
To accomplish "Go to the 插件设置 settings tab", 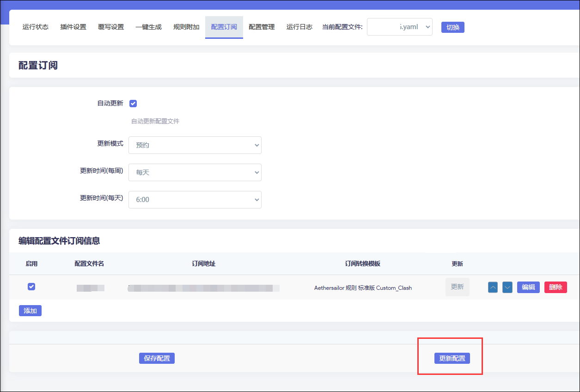I will 73,27.
